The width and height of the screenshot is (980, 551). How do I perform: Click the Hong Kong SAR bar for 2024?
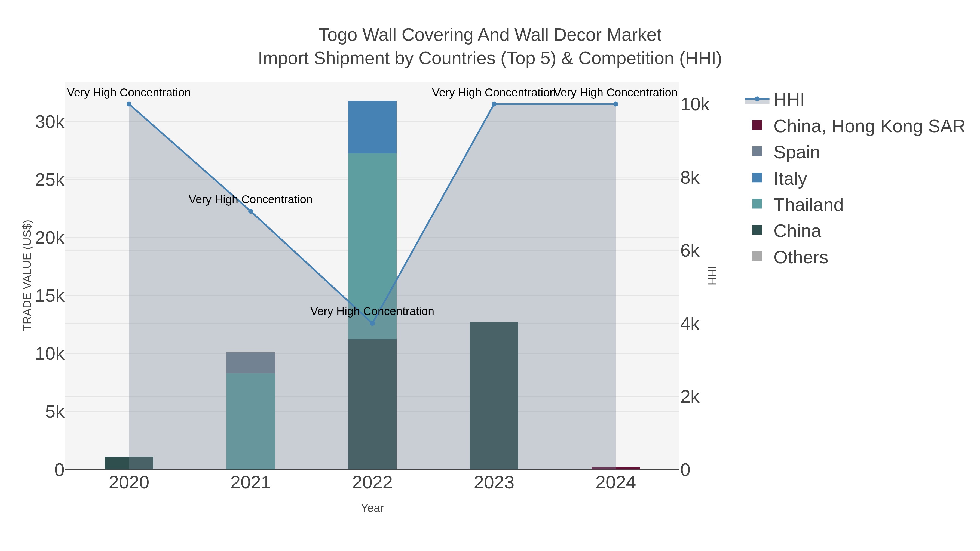[615, 468]
